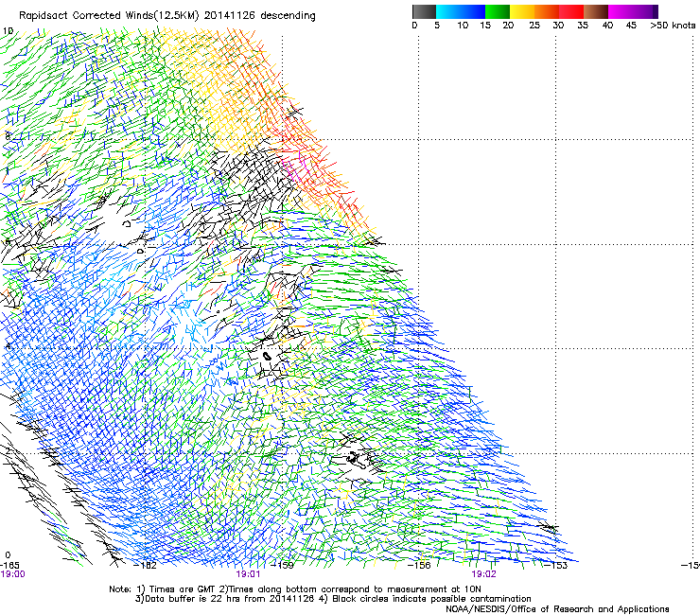Click the latitude 0 axis label

8,555
